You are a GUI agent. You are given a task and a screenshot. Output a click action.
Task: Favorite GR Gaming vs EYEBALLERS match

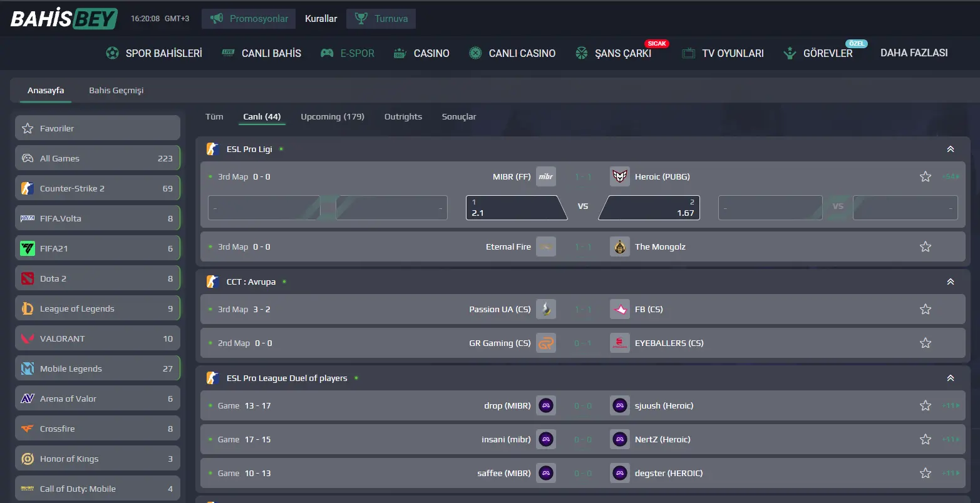[x=926, y=343]
